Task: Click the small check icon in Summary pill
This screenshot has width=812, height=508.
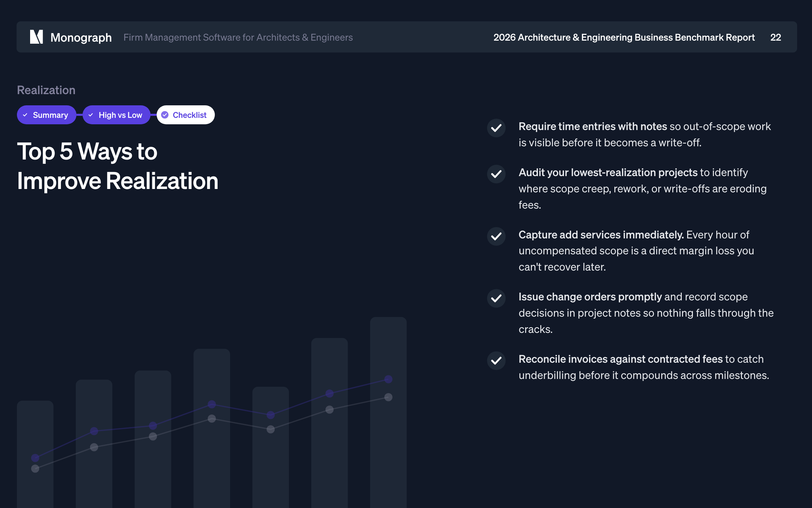Action: (25, 115)
